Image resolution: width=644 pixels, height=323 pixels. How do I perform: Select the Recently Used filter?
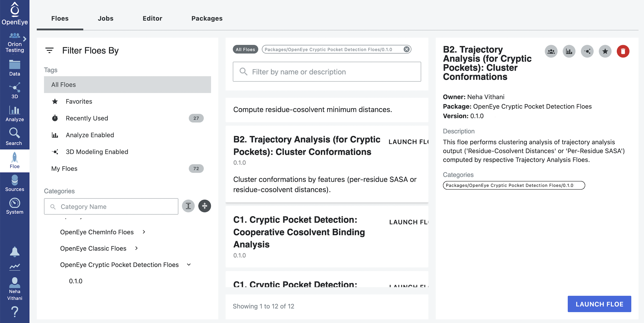pyautogui.click(x=87, y=118)
